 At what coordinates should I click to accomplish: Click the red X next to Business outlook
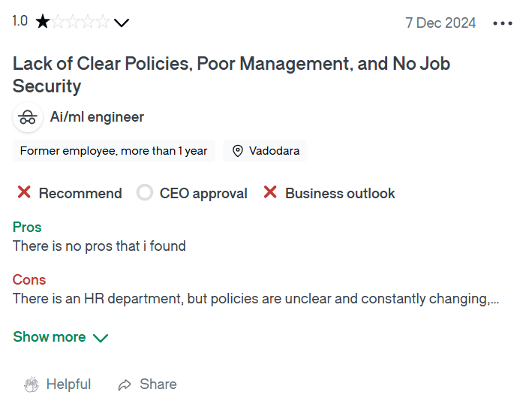pos(270,192)
